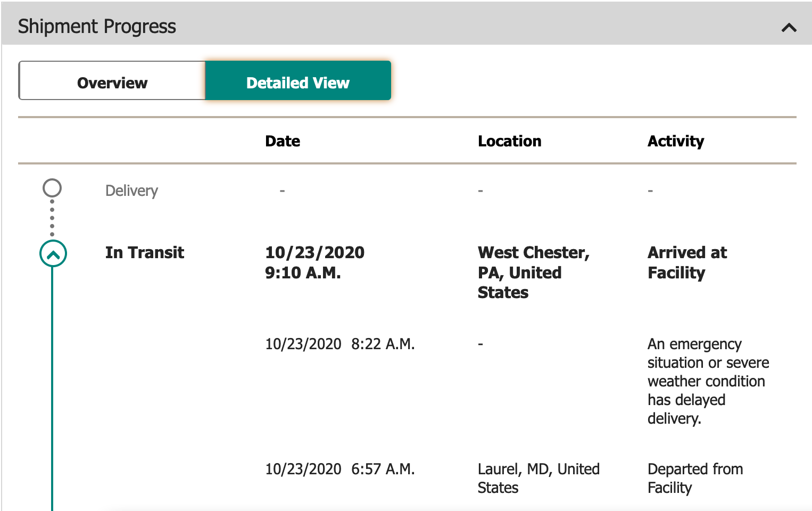The width and height of the screenshot is (812, 511).
Task: Click the 8:22 A.M. timestamp entry
Action: tap(339, 344)
